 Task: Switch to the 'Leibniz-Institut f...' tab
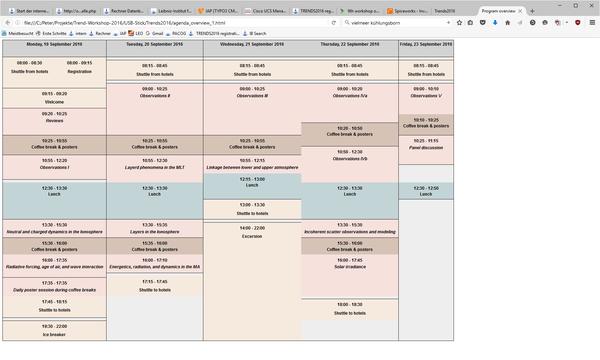pos(171,11)
